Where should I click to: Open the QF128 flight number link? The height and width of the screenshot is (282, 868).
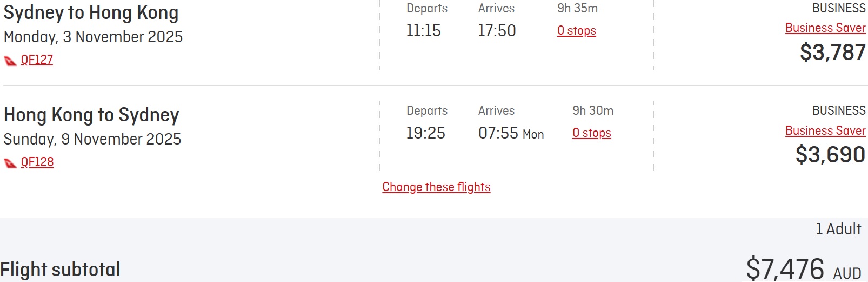tap(37, 162)
